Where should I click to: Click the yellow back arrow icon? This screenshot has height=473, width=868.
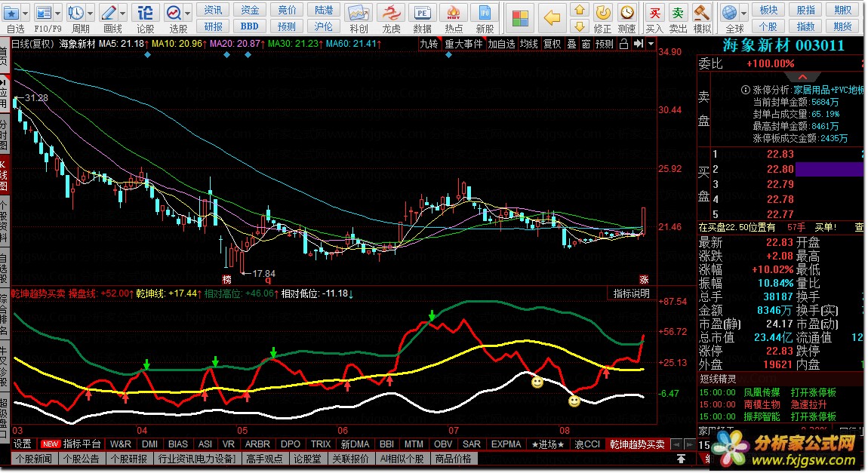click(x=552, y=18)
